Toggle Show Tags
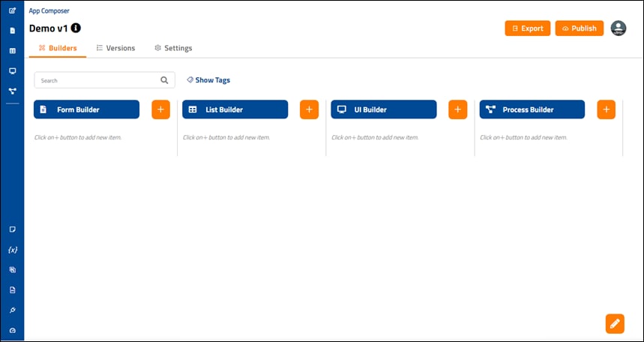 click(208, 80)
